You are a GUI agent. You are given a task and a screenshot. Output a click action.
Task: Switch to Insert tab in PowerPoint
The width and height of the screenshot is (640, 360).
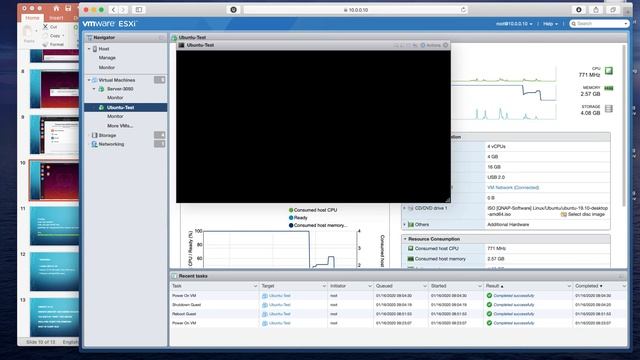click(x=56, y=18)
